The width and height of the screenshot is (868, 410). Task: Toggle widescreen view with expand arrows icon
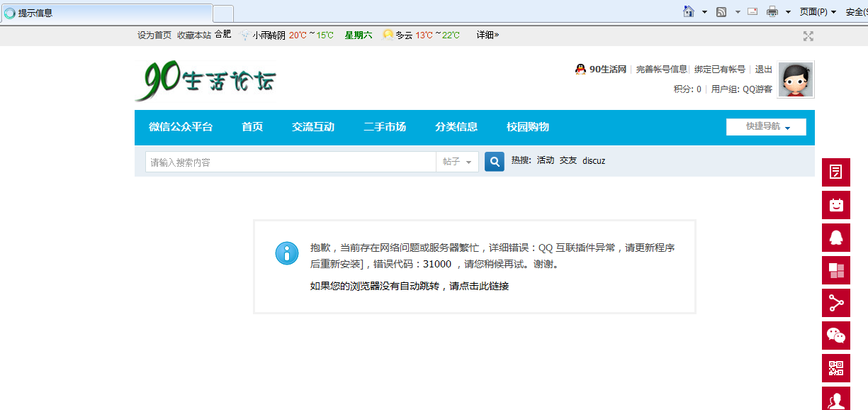click(808, 36)
